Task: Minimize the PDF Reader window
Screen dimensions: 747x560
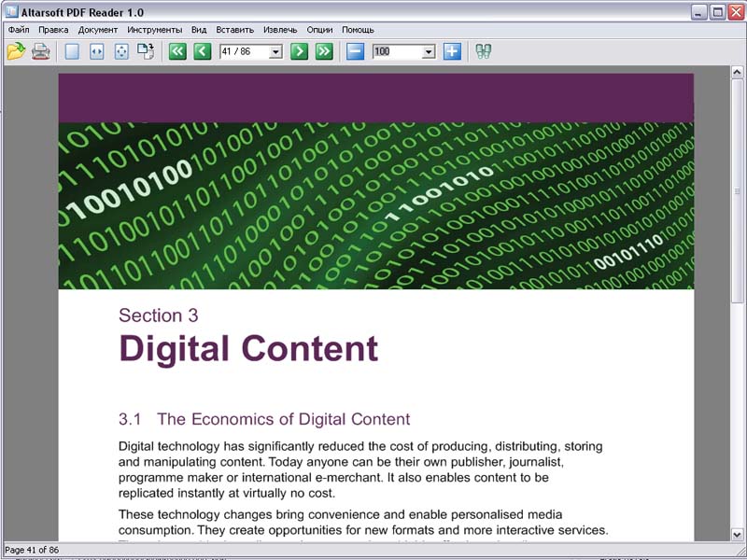Action: click(698, 12)
